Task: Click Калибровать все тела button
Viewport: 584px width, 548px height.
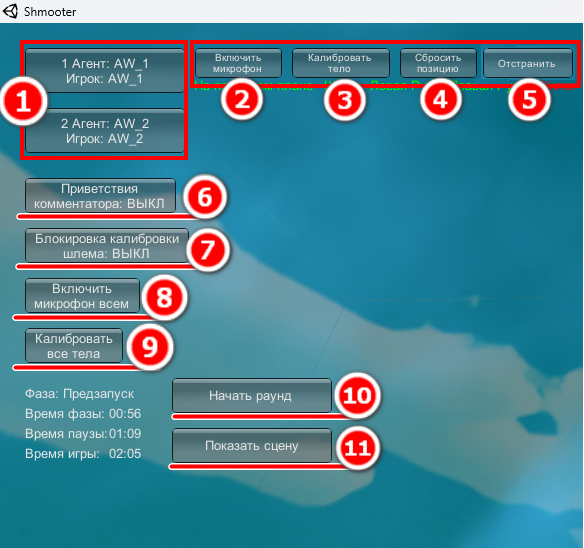Action: (74, 346)
